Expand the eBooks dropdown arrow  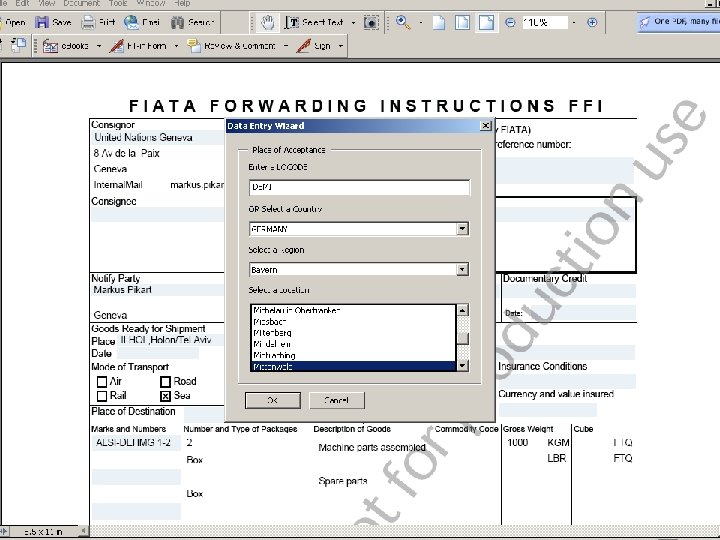[x=99, y=46]
